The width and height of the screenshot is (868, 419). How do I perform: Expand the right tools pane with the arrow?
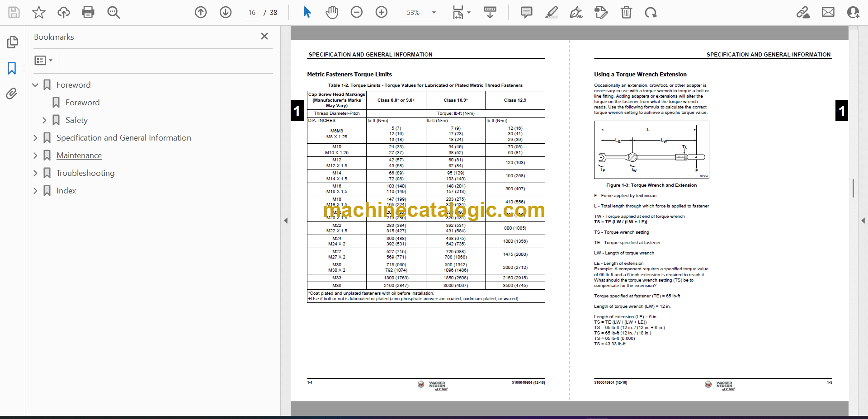863,221
